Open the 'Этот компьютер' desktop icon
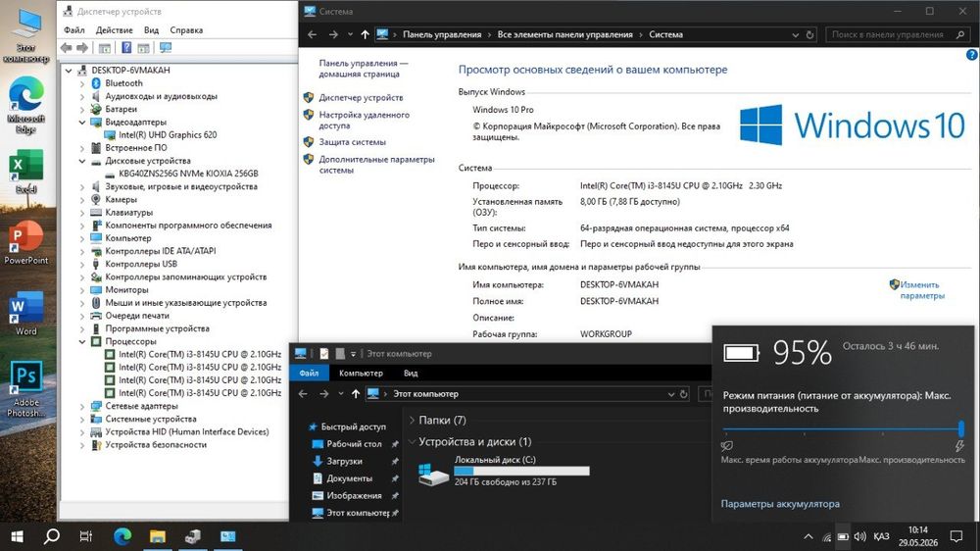 click(25, 35)
